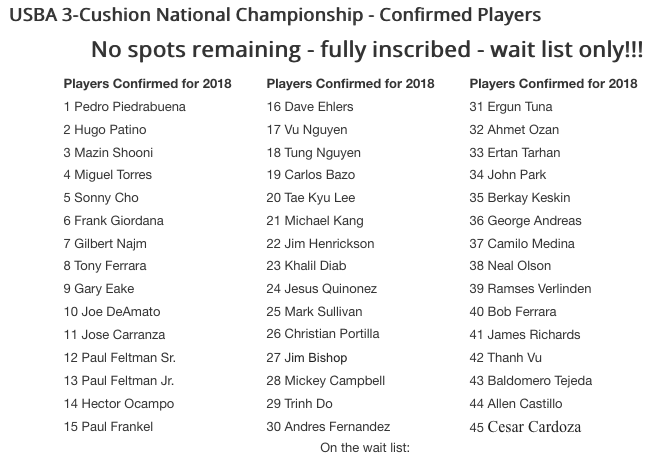Select the entry 24 Jesus Quinonez
This screenshot has height=467, width=667.
[322, 289]
